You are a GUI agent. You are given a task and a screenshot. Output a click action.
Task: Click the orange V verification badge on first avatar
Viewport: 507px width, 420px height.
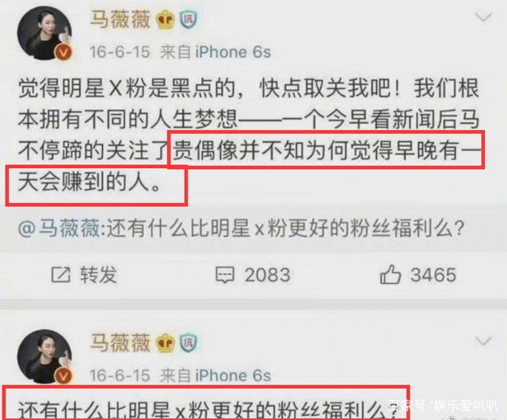pyautogui.click(x=63, y=52)
